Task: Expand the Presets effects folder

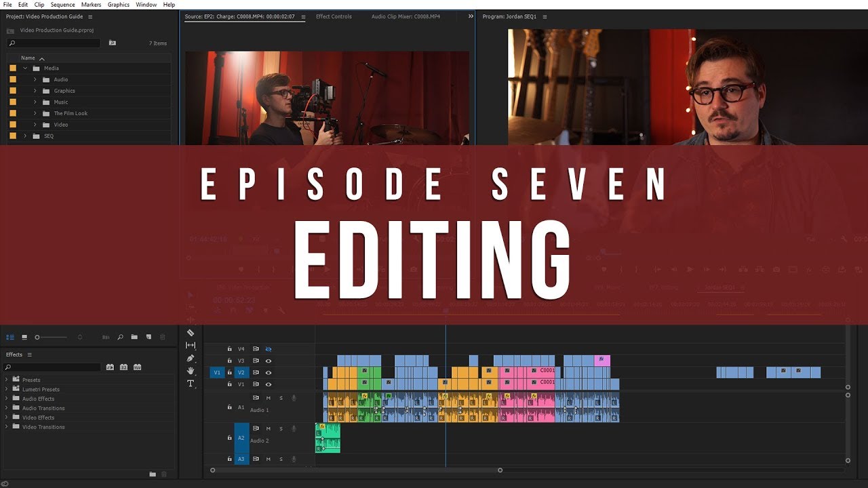Action: (7, 380)
